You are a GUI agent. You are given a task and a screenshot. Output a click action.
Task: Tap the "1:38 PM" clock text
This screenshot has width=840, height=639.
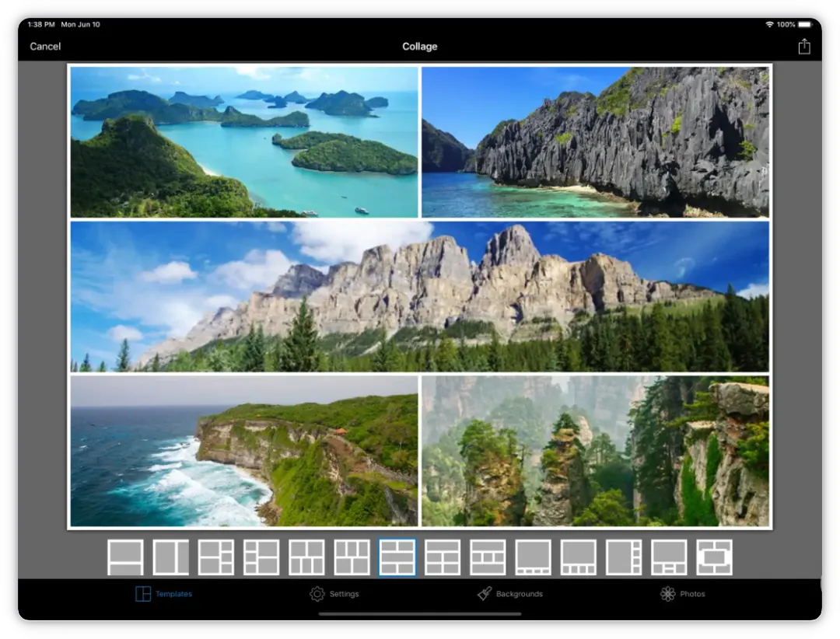coord(41,25)
